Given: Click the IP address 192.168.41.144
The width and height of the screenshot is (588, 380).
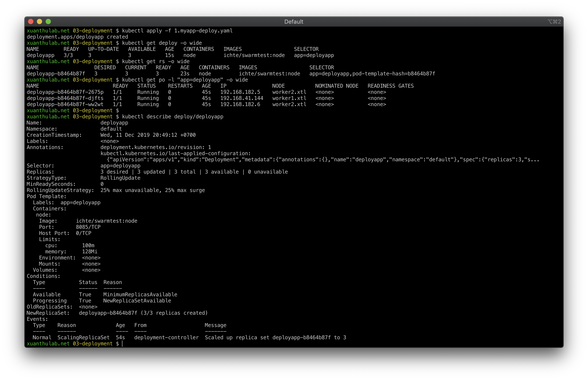Looking at the screenshot, I should pyautogui.click(x=242, y=98).
